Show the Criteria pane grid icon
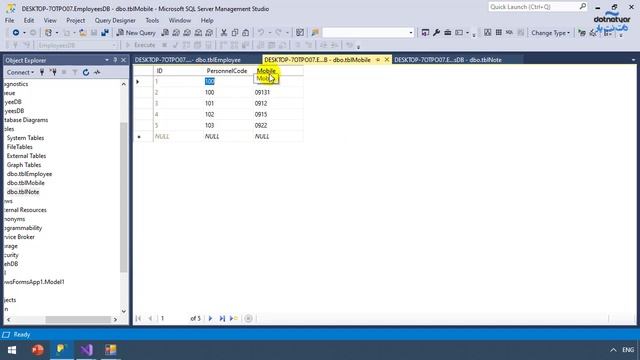The width and height of the screenshot is (640, 360). coord(498,33)
